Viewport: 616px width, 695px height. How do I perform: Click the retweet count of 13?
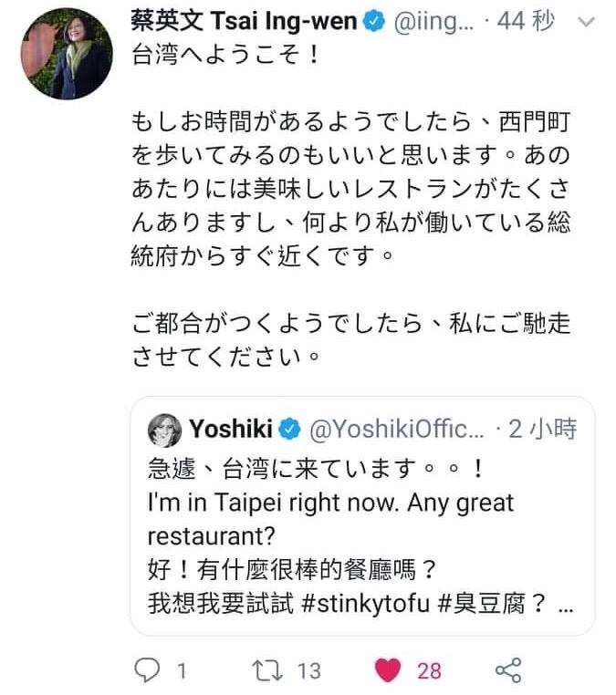pos(309,671)
